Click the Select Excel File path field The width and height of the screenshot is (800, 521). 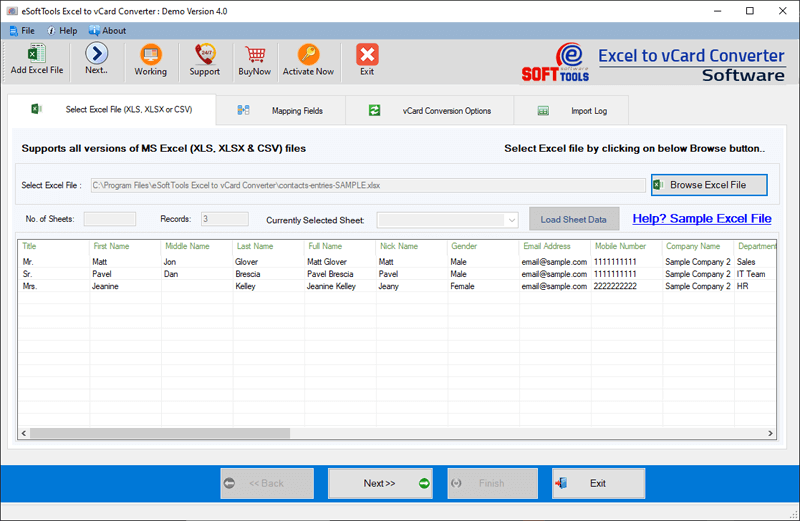[368, 185]
